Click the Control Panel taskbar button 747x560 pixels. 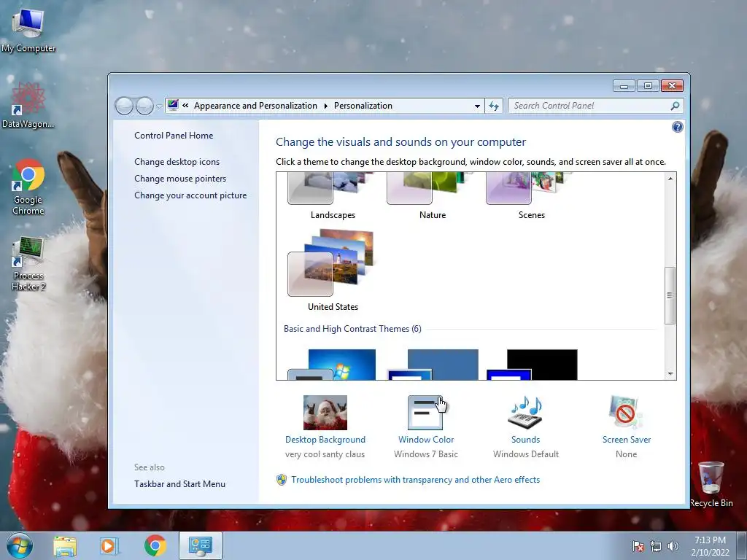pyautogui.click(x=200, y=545)
